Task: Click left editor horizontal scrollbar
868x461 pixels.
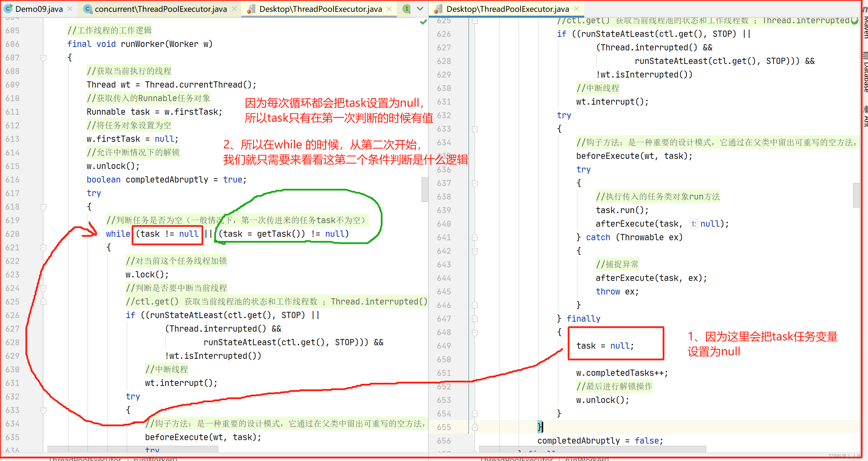Action: [133, 449]
